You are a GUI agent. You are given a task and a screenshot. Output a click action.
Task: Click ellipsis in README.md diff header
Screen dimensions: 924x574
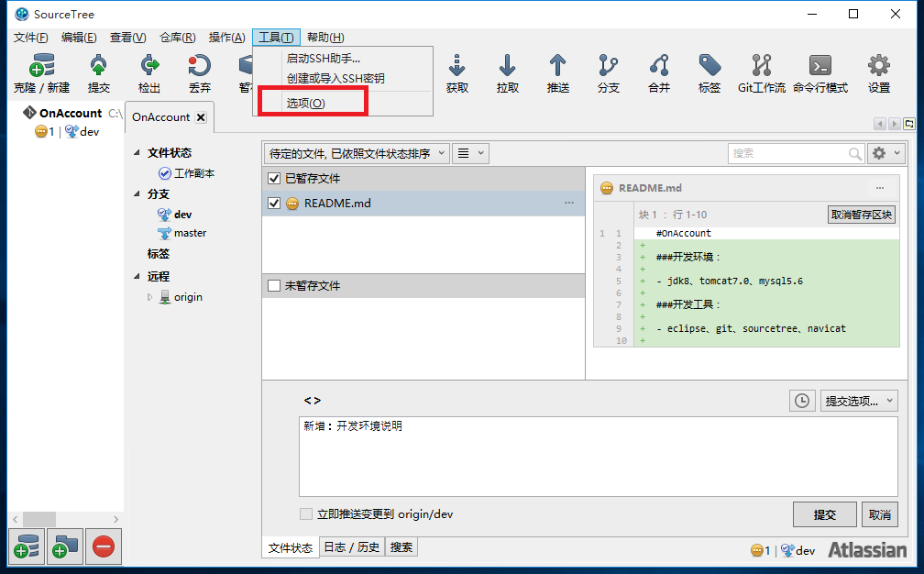(x=880, y=188)
